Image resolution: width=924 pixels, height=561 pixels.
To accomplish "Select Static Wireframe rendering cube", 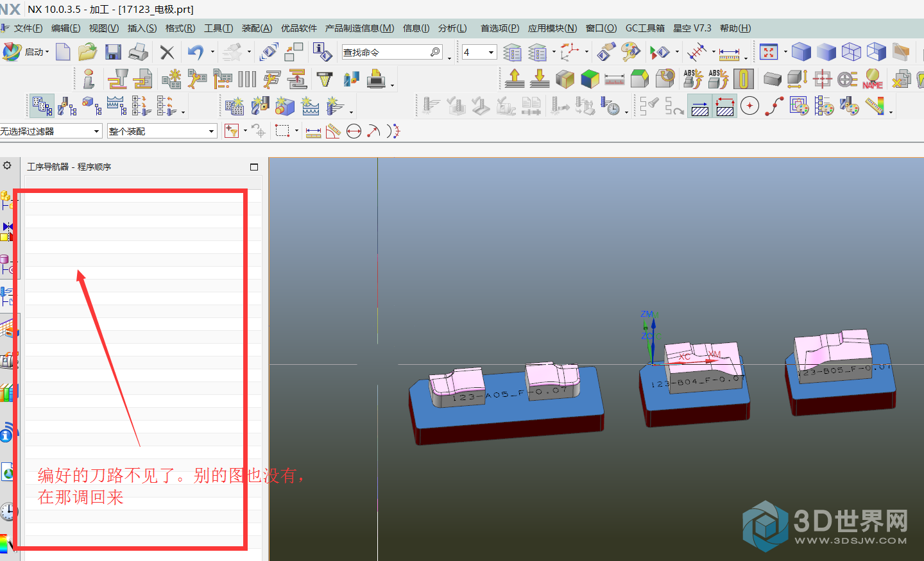I will click(x=851, y=52).
